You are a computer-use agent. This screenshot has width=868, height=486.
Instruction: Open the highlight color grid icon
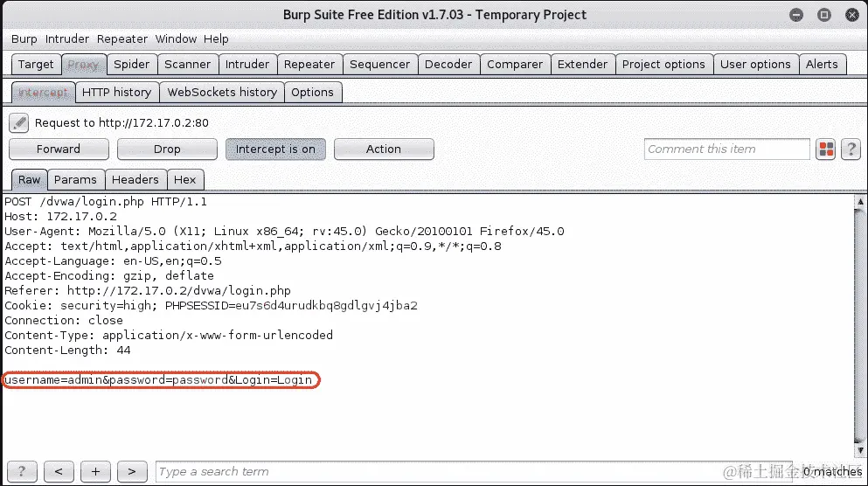[826, 149]
